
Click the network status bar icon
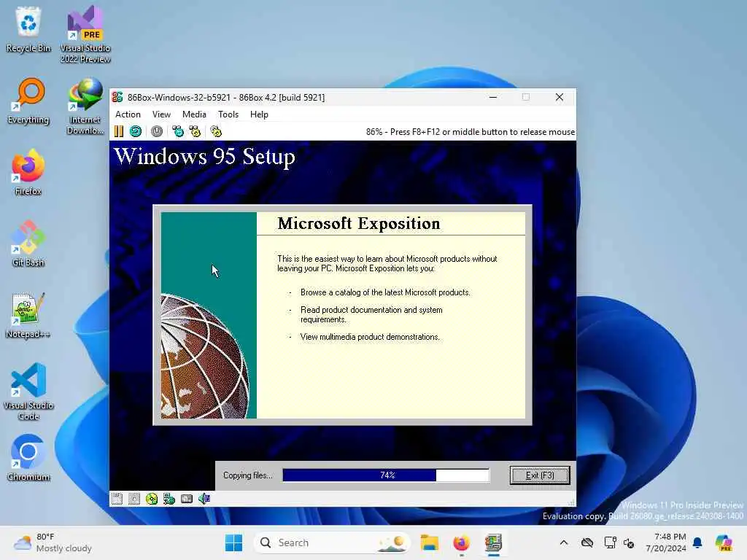169,499
